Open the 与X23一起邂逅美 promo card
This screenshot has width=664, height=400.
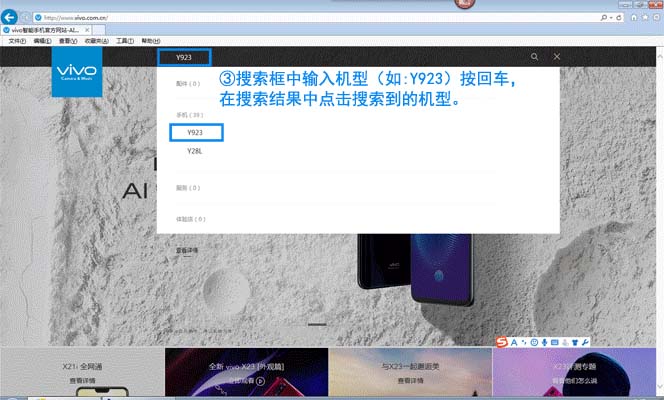[x=410, y=372]
